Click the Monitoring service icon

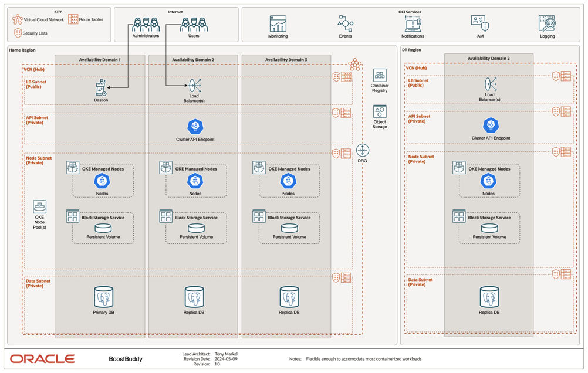pyautogui.click(x=278, y=23)
